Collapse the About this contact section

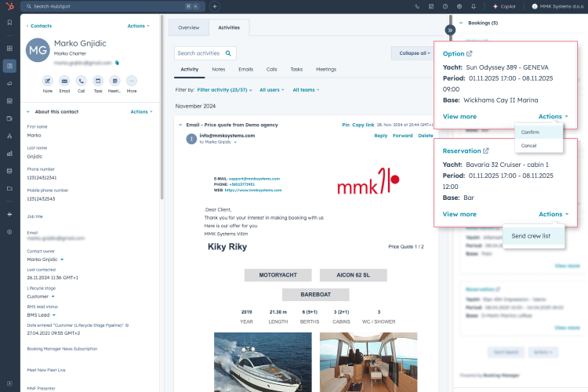[28, 112]
